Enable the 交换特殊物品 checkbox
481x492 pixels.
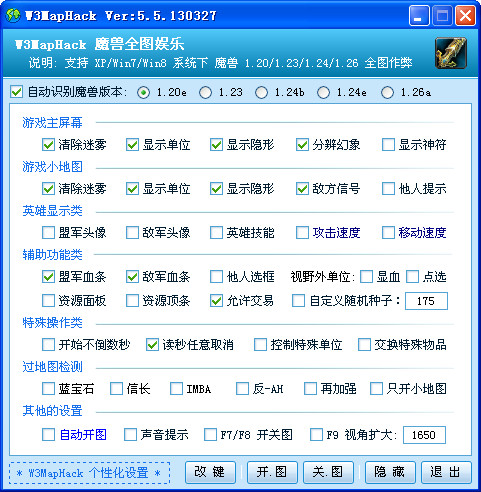pyautogui.click(x=364, y=345)
